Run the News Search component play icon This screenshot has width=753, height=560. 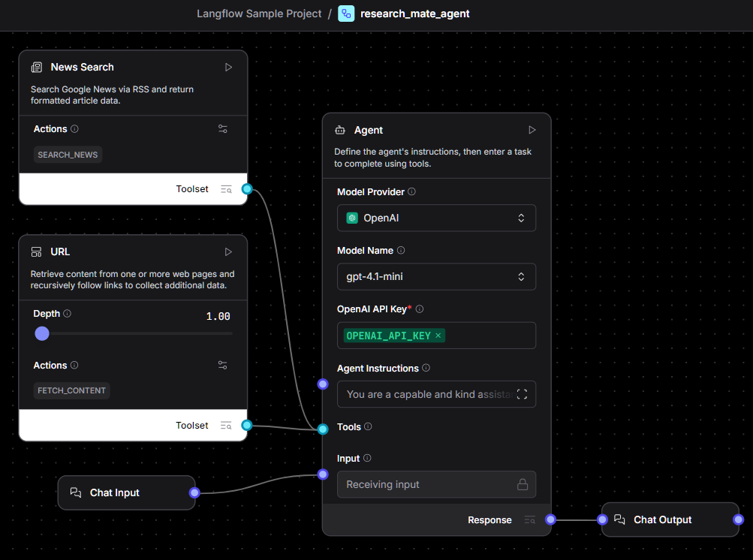[x=229, y=68]
